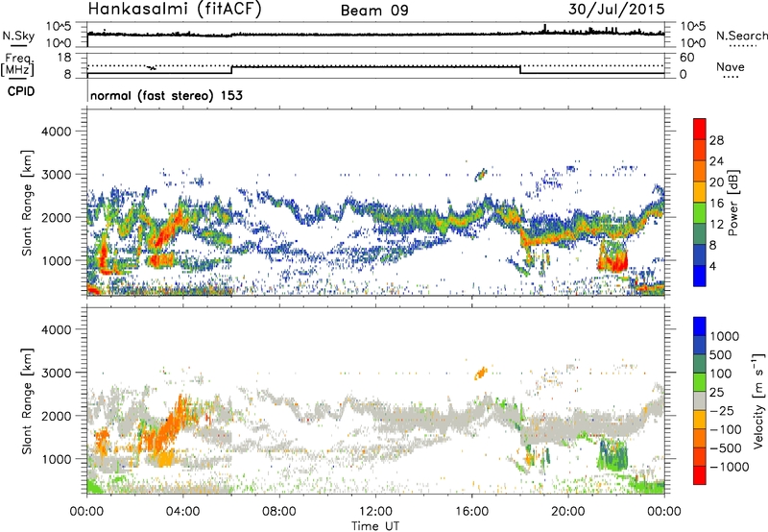
Task: Select the 1000 tick in the velocity panel
Action: [57, 459]
